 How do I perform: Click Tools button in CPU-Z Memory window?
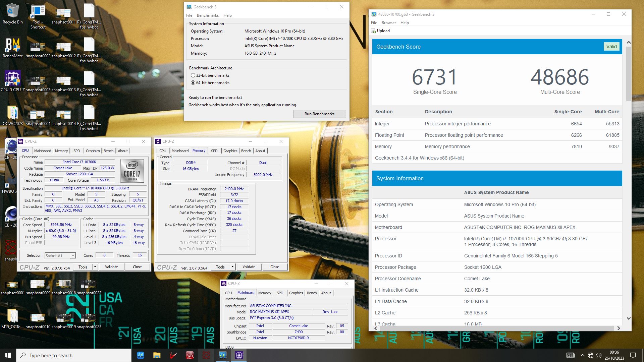pyautogui.click(x=220, y=267)
